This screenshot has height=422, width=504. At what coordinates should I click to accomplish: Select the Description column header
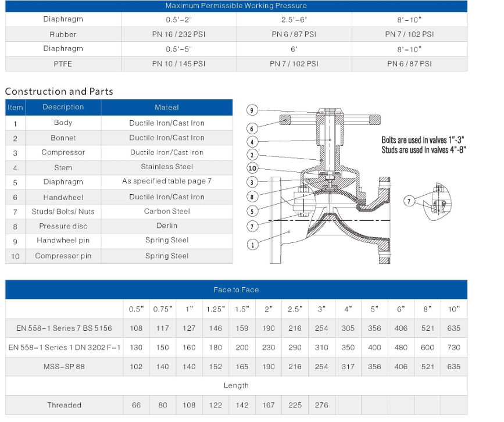(x=63, y=107)
